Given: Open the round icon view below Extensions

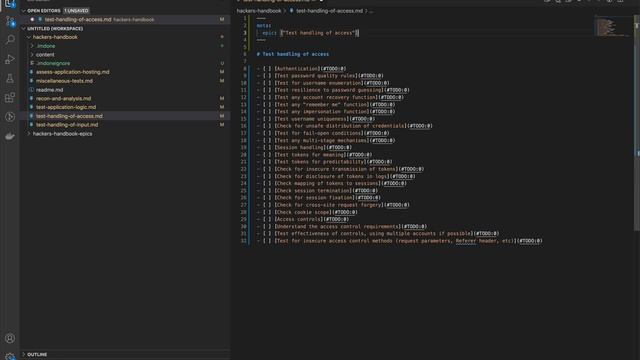Looking at the screenshot, I should tap(10, 117).
